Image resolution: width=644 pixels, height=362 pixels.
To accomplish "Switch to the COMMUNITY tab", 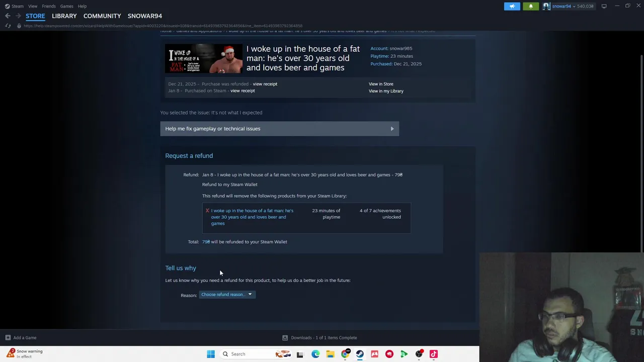I will [102, 16].
